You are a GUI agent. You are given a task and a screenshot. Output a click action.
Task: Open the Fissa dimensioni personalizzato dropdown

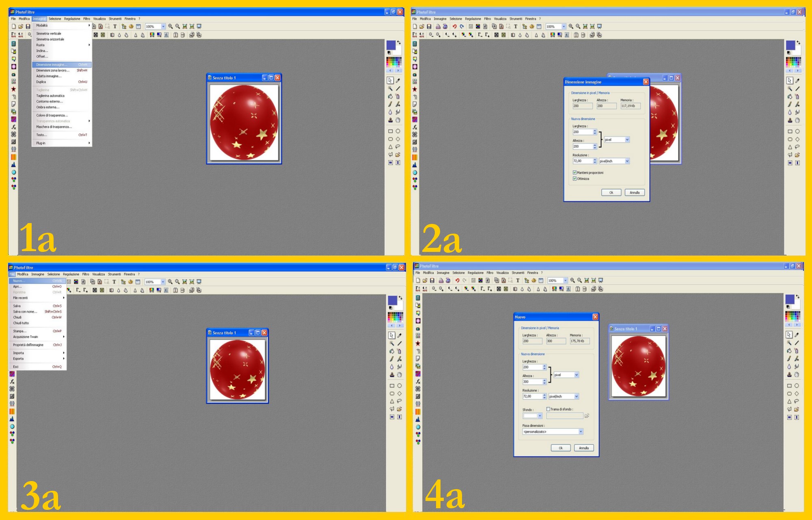point(581,432)
